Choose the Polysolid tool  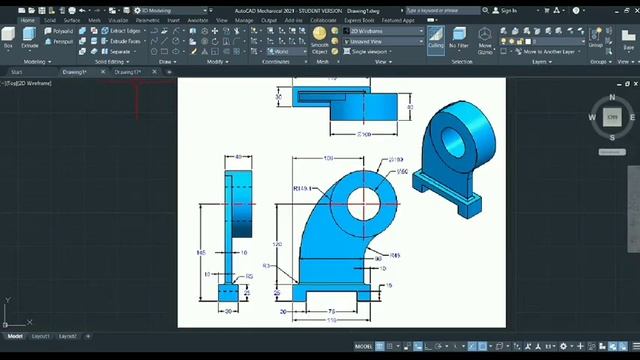59,31
